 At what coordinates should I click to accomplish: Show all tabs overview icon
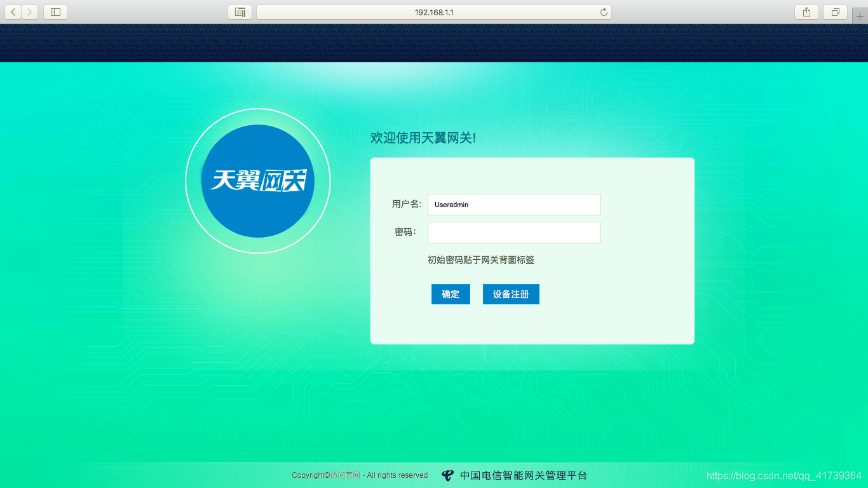click(836, 12)
